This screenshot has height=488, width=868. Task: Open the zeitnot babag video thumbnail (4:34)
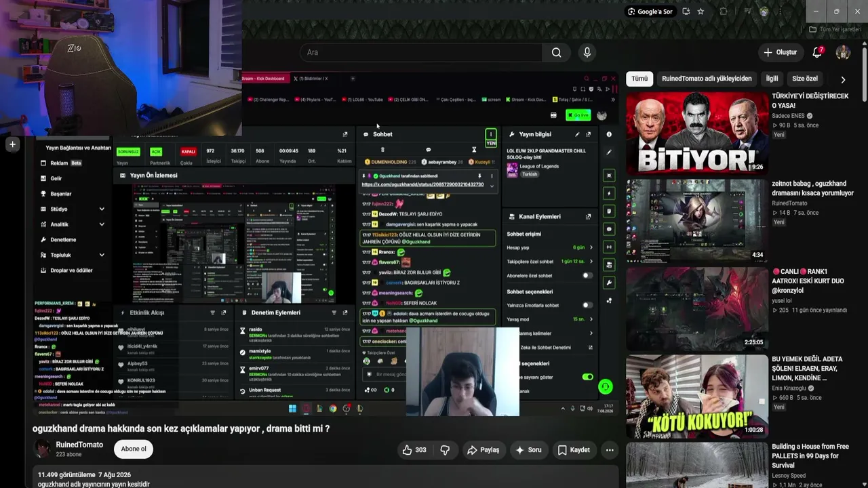tap(697, 220)
